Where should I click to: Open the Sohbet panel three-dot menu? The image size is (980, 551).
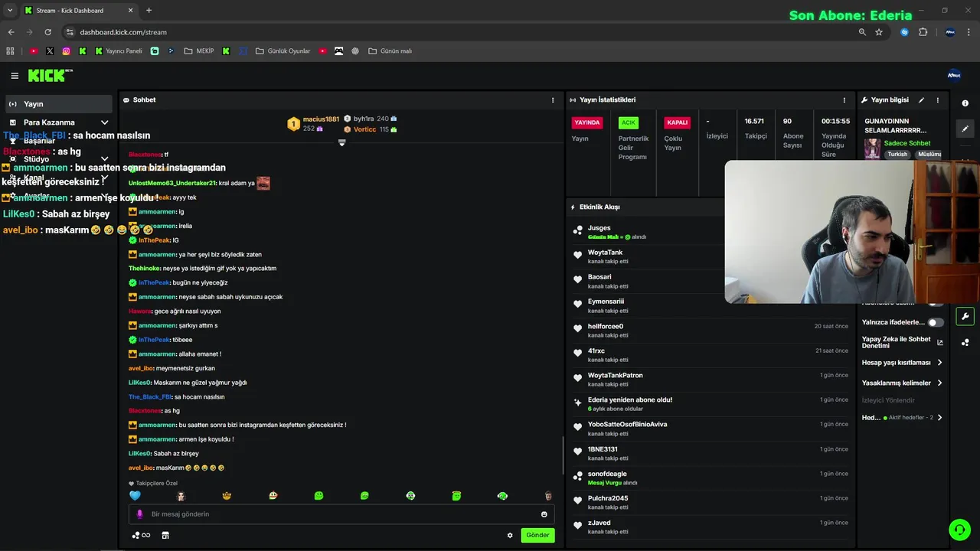point(553,99)
